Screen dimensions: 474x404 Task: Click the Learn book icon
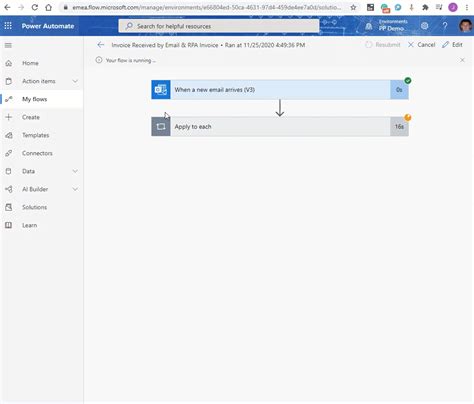click(9, 225)
